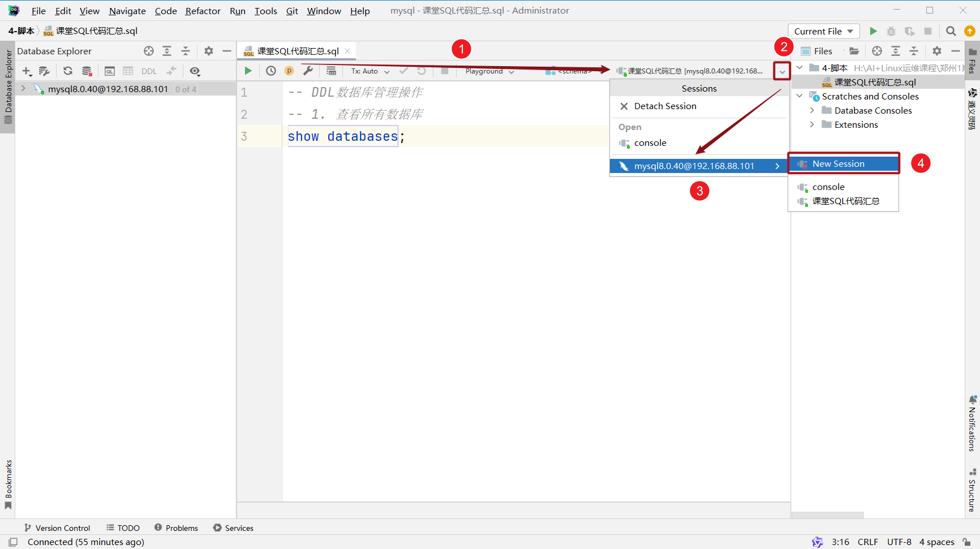
Task: Click the 4 spaces indent setting in status bar
Action: (936, 542)
